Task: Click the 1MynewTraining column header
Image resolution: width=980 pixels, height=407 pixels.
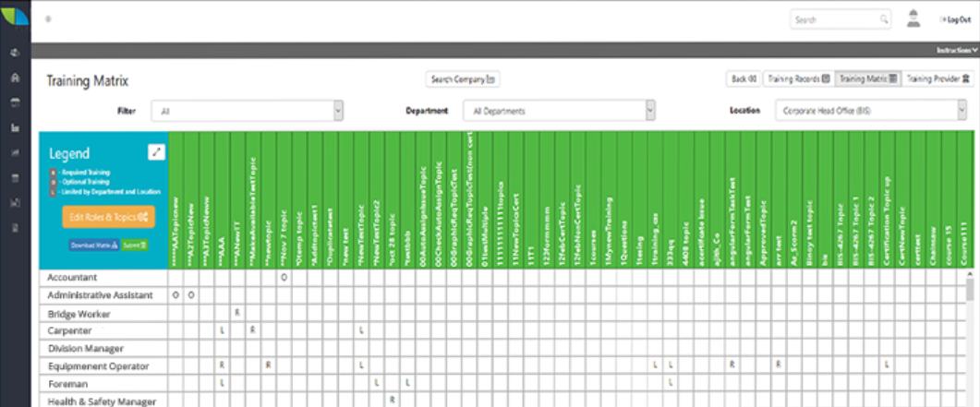Action: (x=608, y=199)
